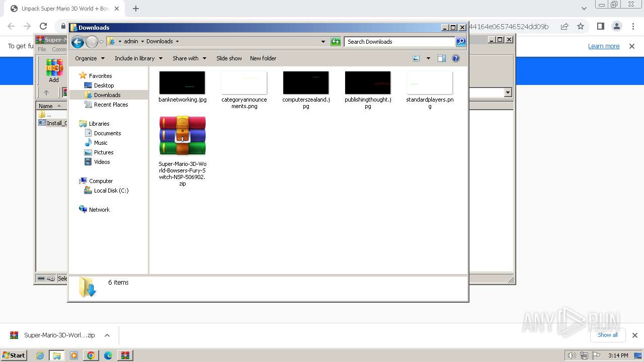Select the WinRAR zip archive icon
Screen dimensions: 644x362
click(183, 135)
